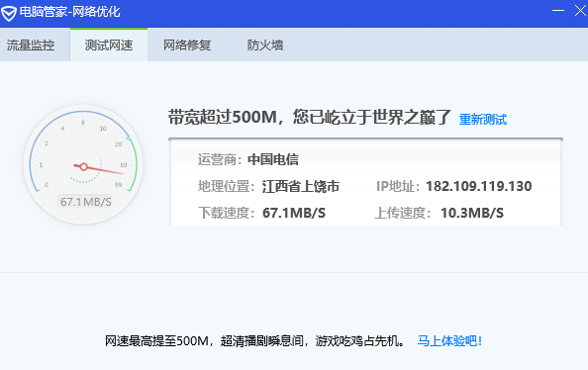Click the 67.1MB/S readout under the gauge

pos(86,202)
